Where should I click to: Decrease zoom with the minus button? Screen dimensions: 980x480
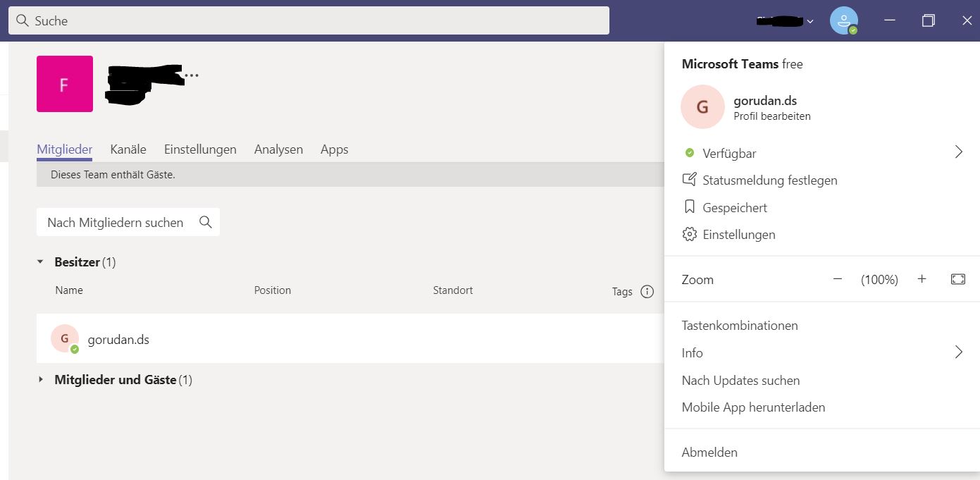pos(838,279)
